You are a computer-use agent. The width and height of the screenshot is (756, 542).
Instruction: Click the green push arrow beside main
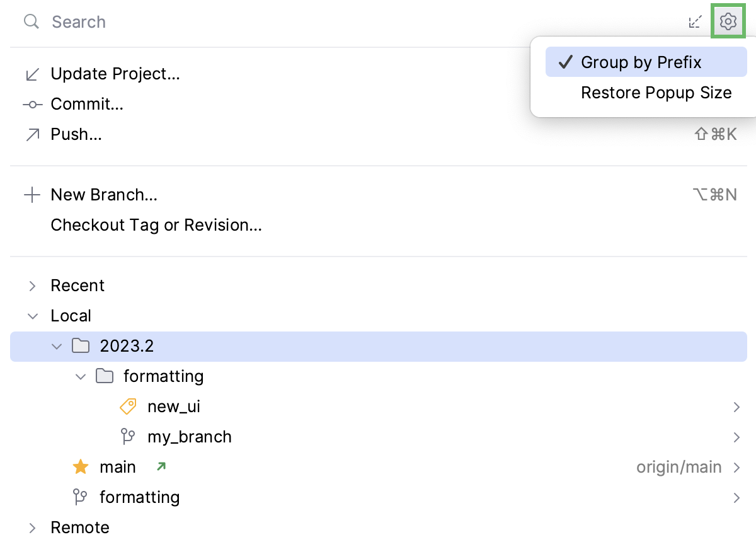161,466
